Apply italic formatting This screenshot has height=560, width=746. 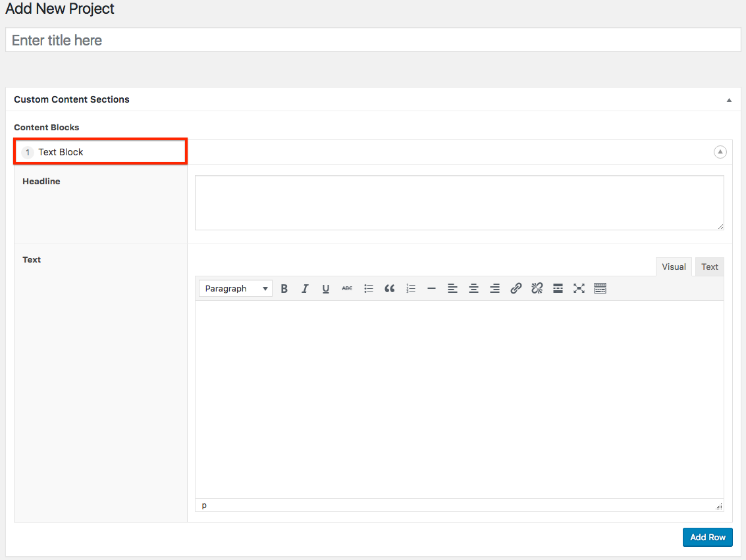point(305,288)
